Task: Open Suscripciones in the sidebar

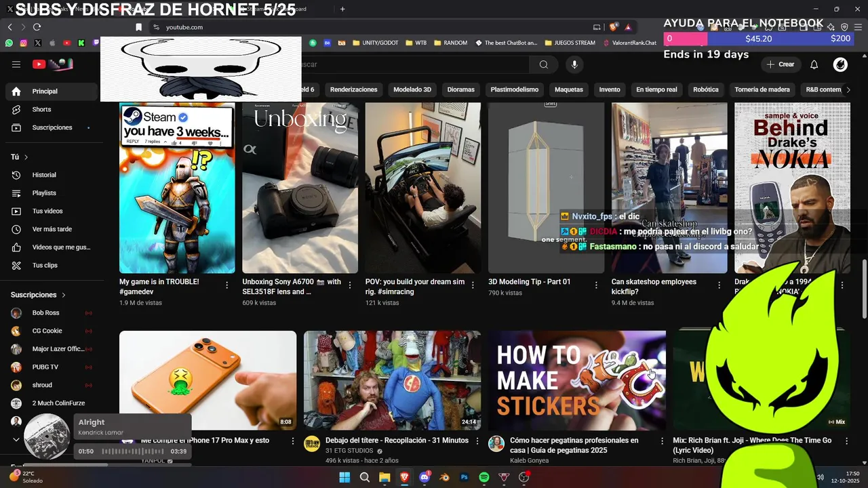Action: tap(52, 127)
